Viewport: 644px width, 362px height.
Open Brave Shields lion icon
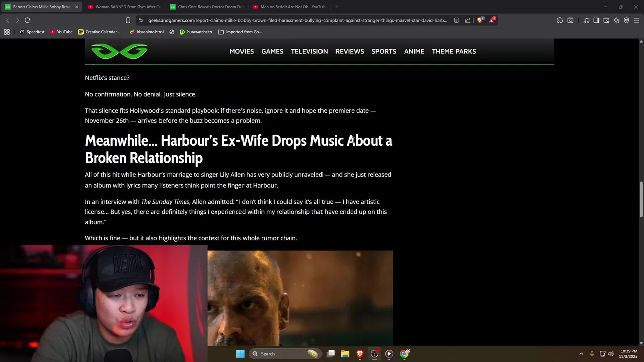point(480,20)
